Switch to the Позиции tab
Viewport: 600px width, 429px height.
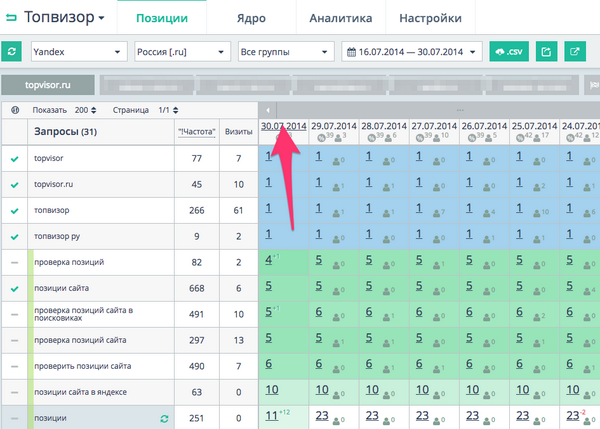pos(162,18)
